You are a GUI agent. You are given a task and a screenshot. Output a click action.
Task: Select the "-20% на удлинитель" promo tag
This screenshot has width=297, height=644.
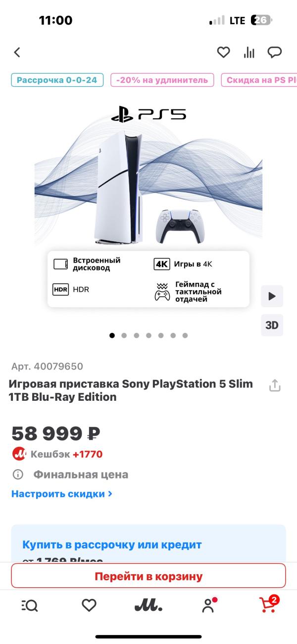point(162,80)
